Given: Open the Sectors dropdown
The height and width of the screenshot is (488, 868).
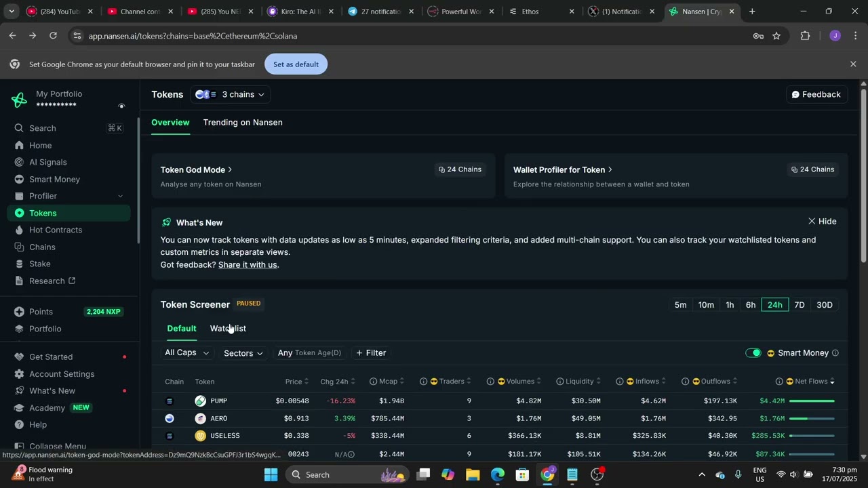Looking at the screenshot, I should [243, 353].
